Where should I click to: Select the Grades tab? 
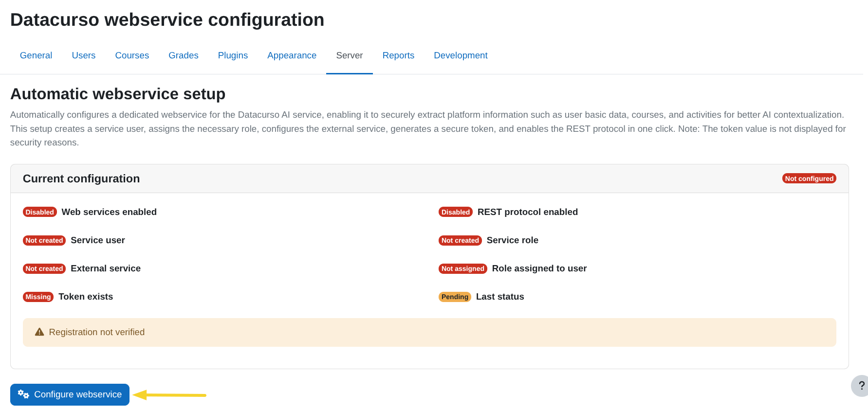tap(184, 55)
